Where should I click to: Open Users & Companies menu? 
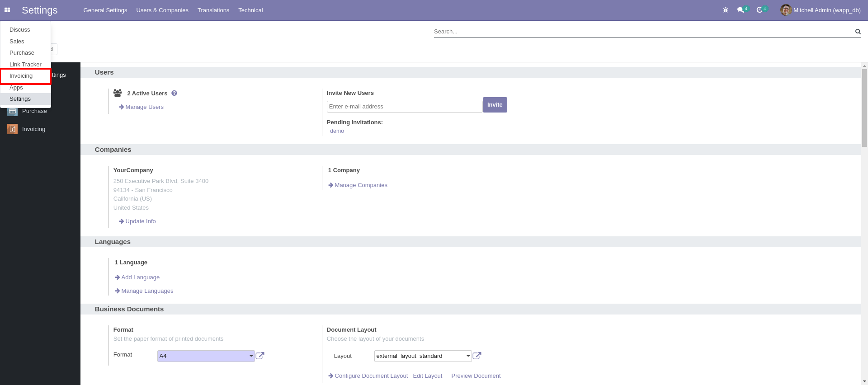(x=162, y=10)
